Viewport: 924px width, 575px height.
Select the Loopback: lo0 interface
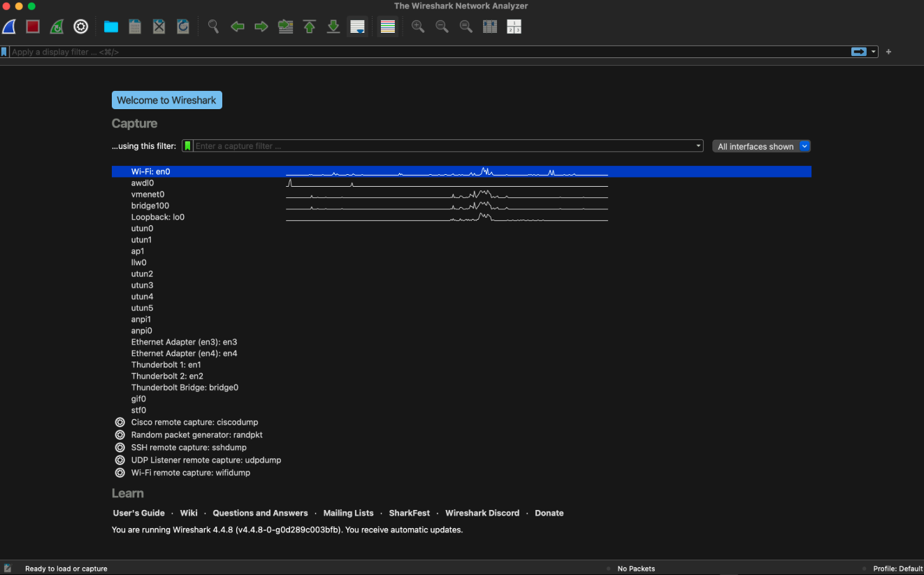click(461, 217)
